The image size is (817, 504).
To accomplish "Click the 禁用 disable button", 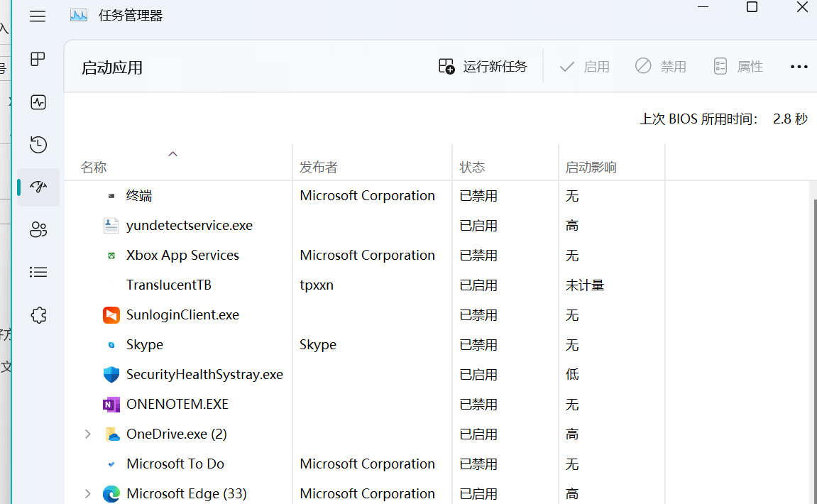I will [661, 67].
